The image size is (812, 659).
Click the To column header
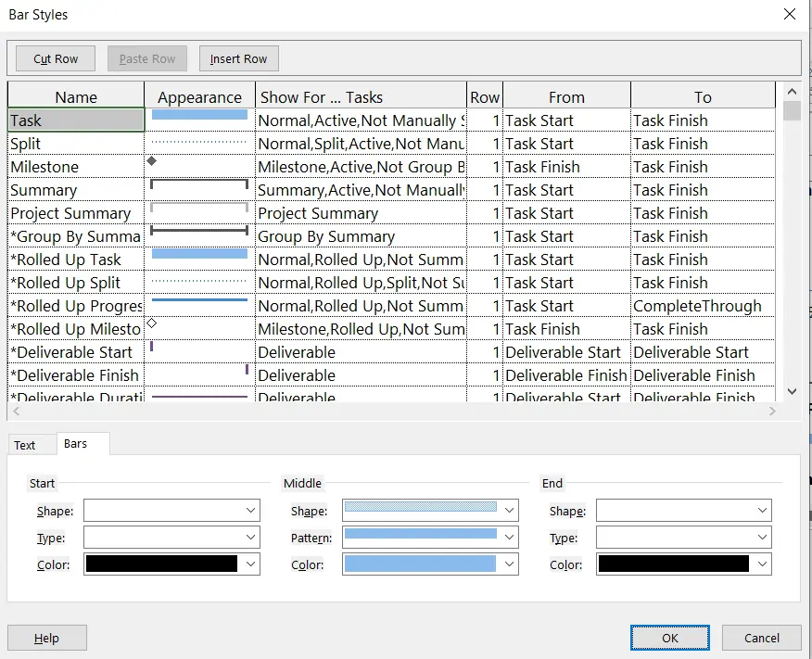pos(703,96)
